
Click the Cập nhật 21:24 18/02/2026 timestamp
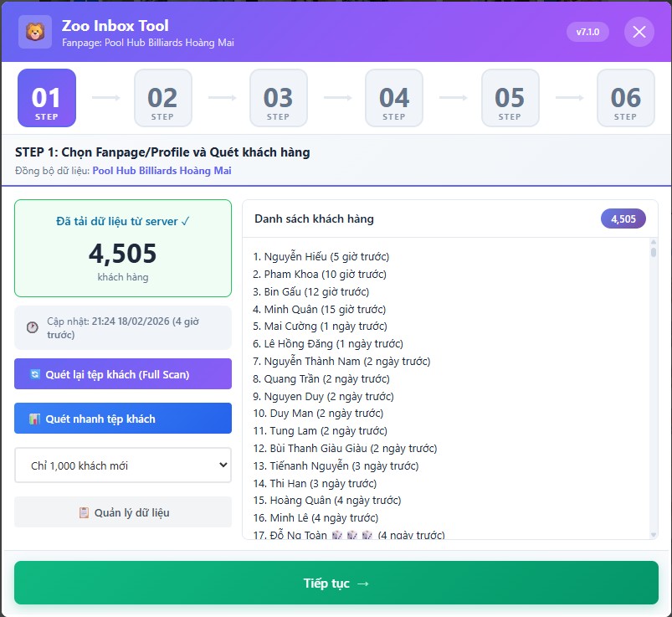point(123,328)
